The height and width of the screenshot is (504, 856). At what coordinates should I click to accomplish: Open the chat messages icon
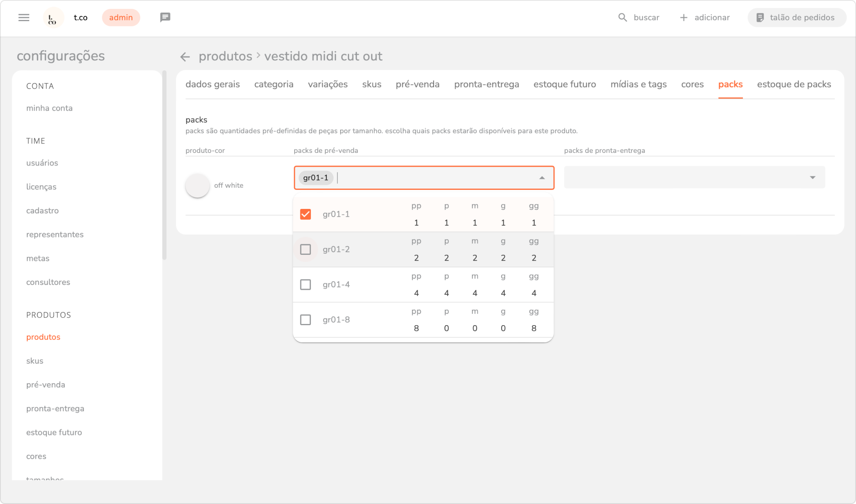[x=165, y=17]
